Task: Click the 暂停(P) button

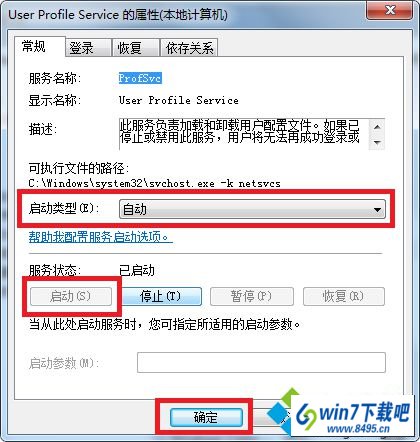Action: click(252, 296)
